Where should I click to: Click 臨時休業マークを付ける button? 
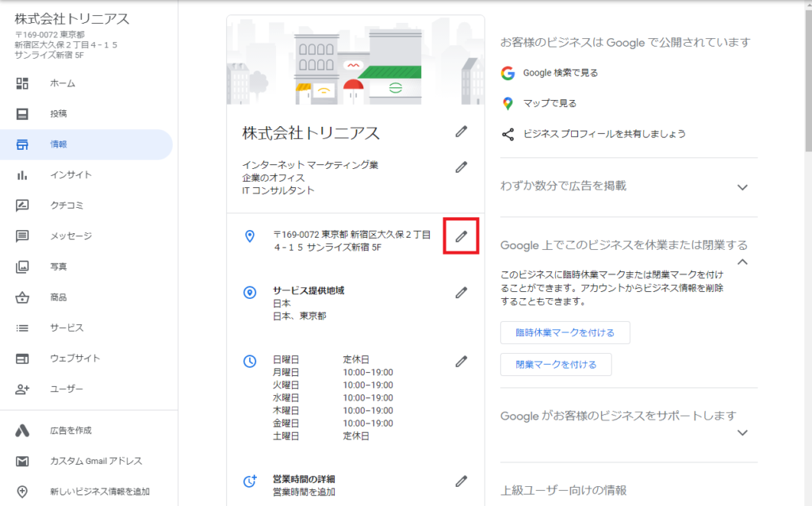click(565, 332)
